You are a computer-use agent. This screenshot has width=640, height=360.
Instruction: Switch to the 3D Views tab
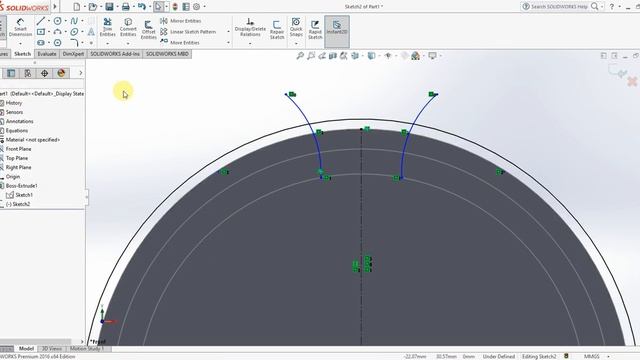(52, 349)
